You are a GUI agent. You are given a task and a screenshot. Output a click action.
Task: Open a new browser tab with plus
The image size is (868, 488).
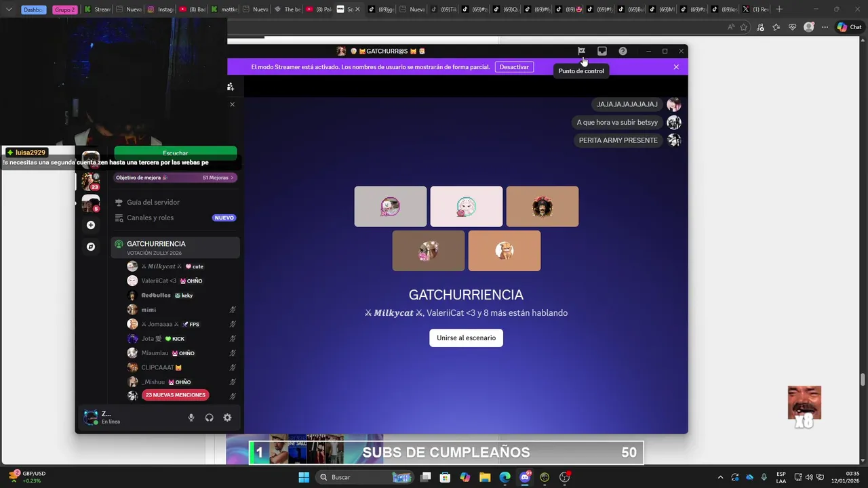point(779,9)
